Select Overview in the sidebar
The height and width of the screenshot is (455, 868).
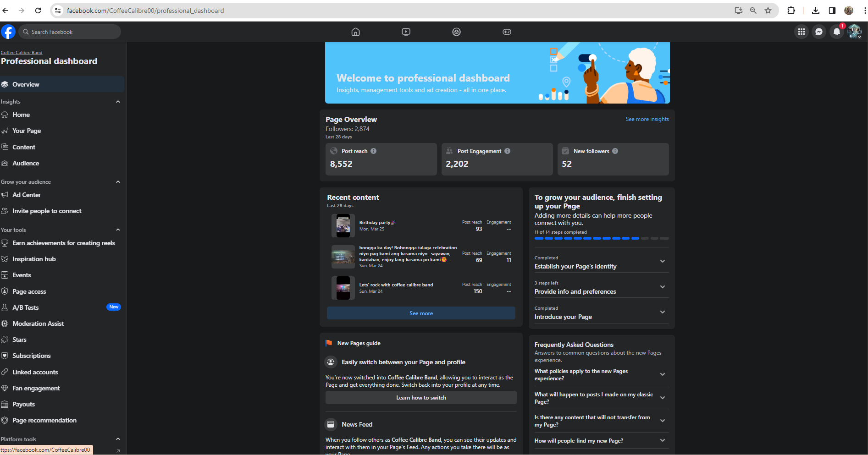tap(62, 84)
